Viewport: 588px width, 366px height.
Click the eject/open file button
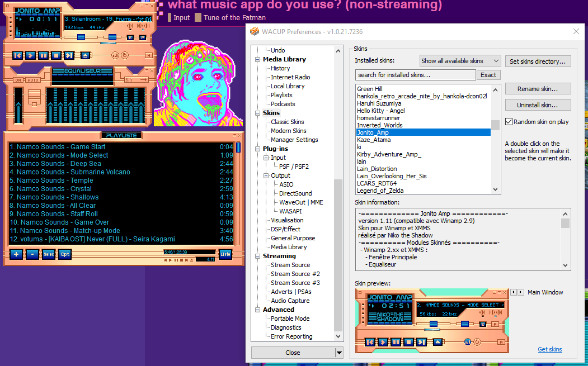click(85, 55)
